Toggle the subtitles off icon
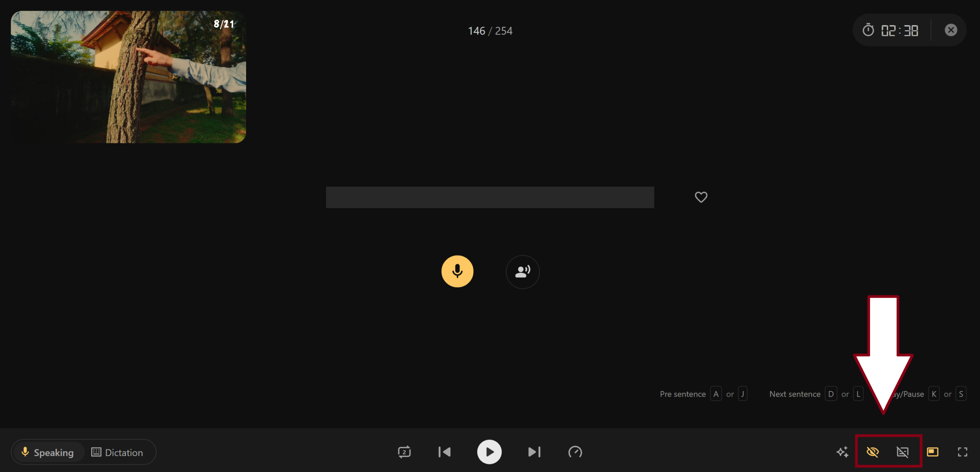The image size is (980, 472). pos(902,452)
